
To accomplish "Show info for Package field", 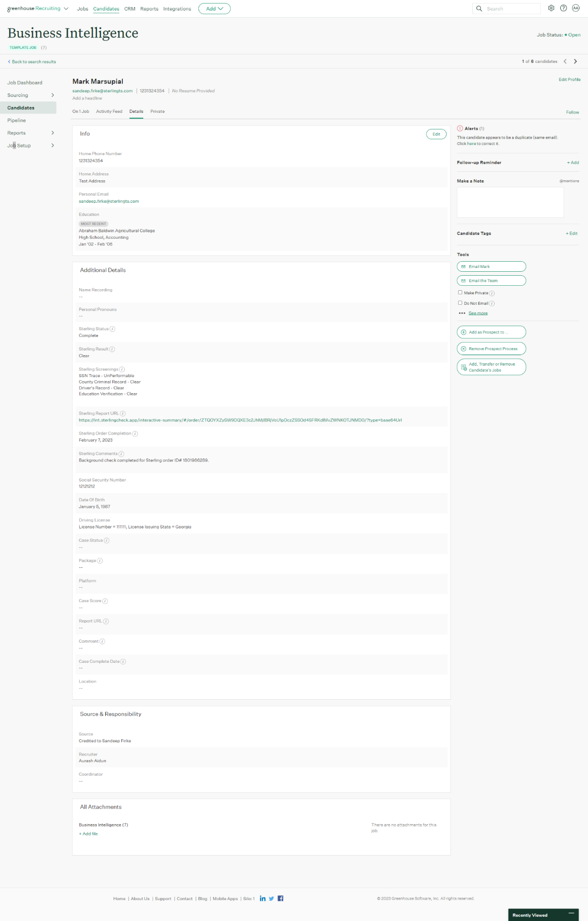I will coord(100,561).
